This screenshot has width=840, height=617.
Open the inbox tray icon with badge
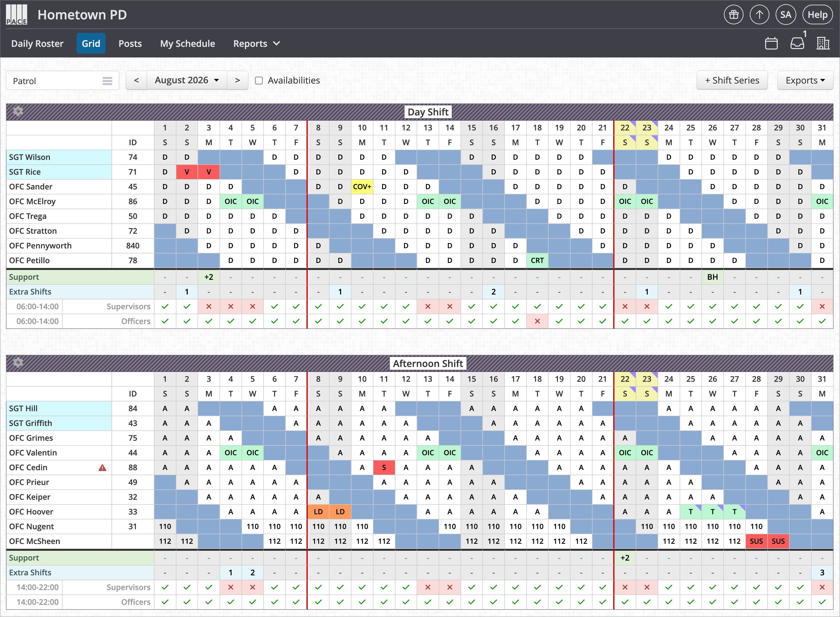click(797, 43)
